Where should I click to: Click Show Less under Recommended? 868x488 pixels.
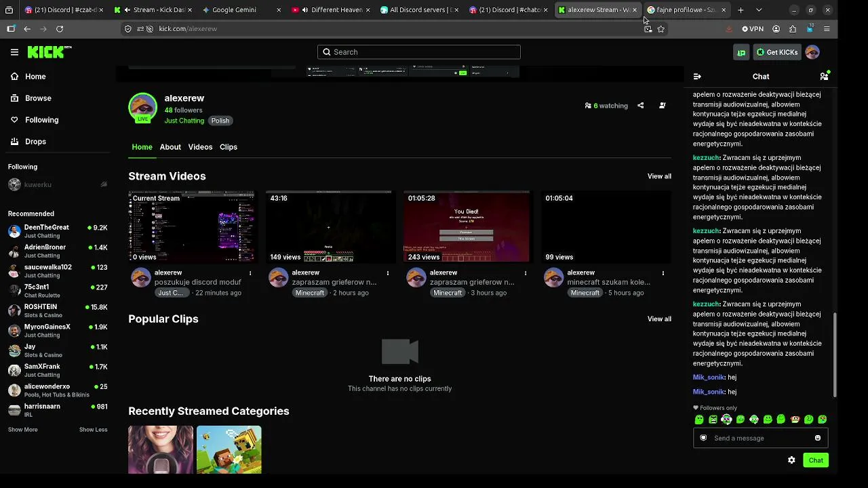(x=93, y=430)
